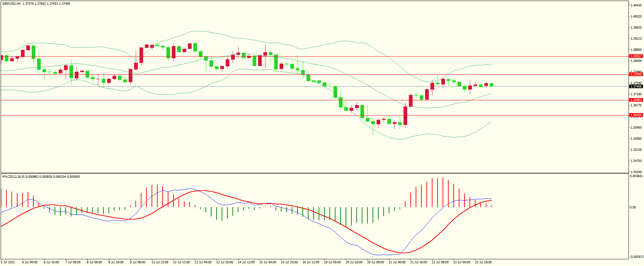This screenshot has width=644, height=266.
Task: Click the 11 Jul 22:06 time label
Action: click(x=160, y=262)
